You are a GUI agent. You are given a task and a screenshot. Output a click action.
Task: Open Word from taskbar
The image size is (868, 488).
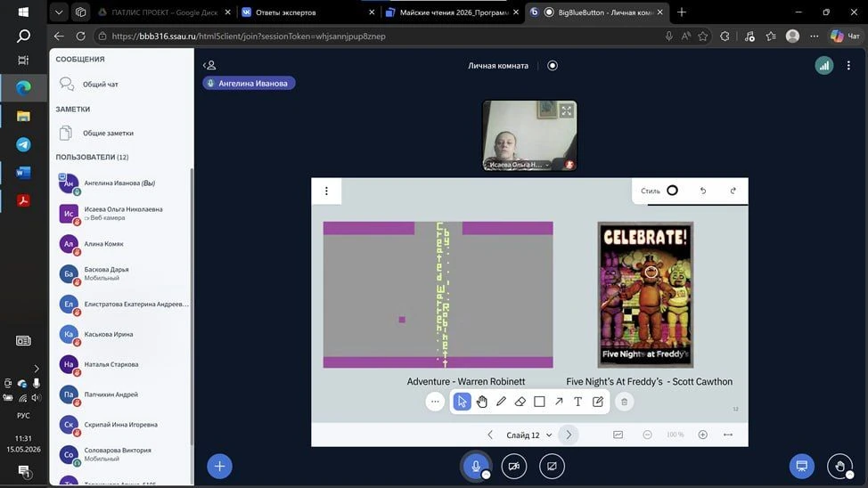pyautogui.click(x=23, y=173)
